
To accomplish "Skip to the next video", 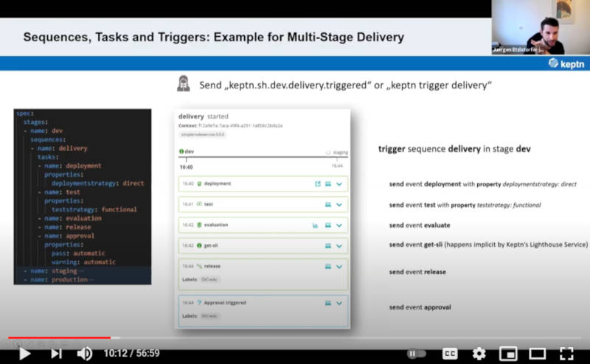I will click(x=57, y=354).
